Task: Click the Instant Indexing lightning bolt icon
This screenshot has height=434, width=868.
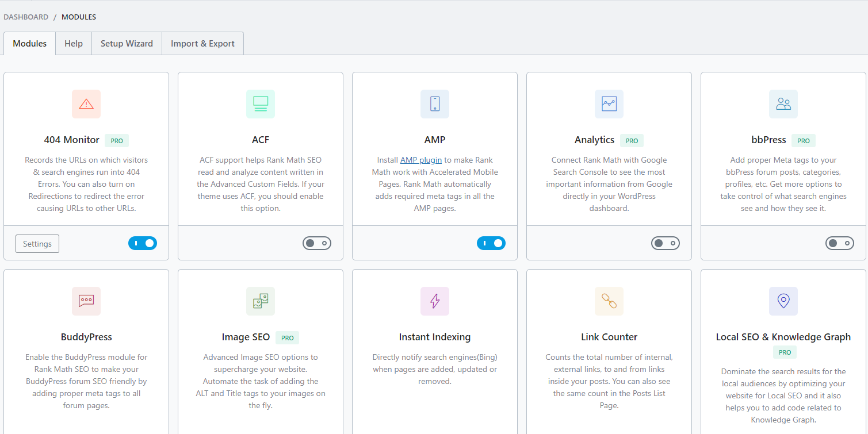Action: [x=435, y=301]
